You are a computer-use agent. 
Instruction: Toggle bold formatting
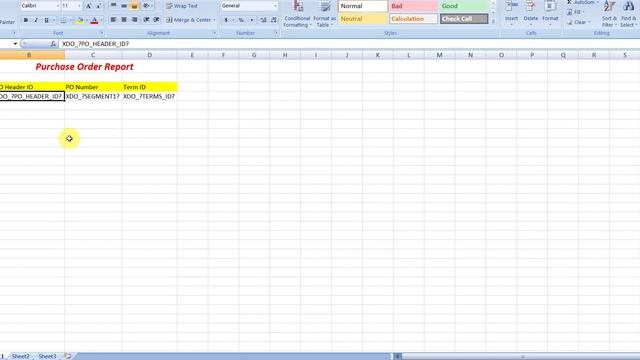pos(26,20)
